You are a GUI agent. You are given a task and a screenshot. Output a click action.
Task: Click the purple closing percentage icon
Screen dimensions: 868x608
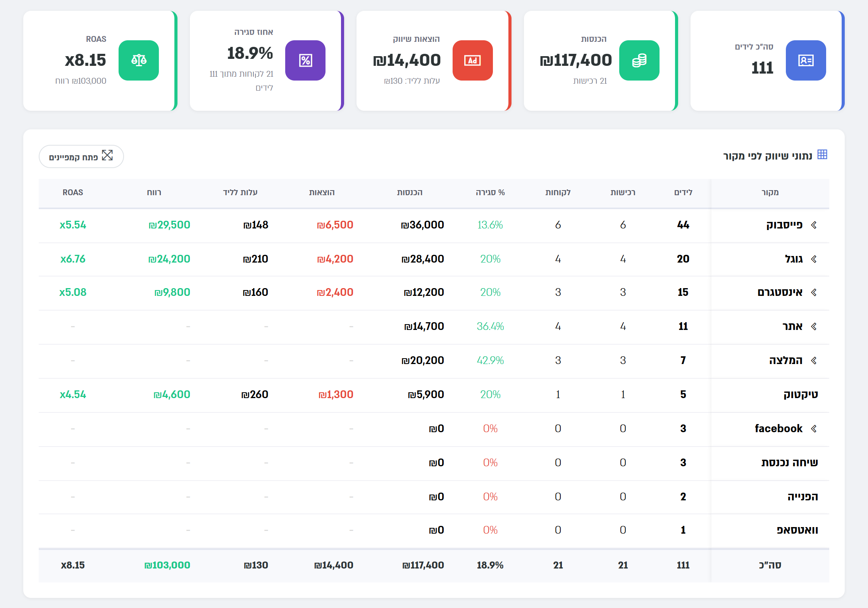(x=305, y=60)
